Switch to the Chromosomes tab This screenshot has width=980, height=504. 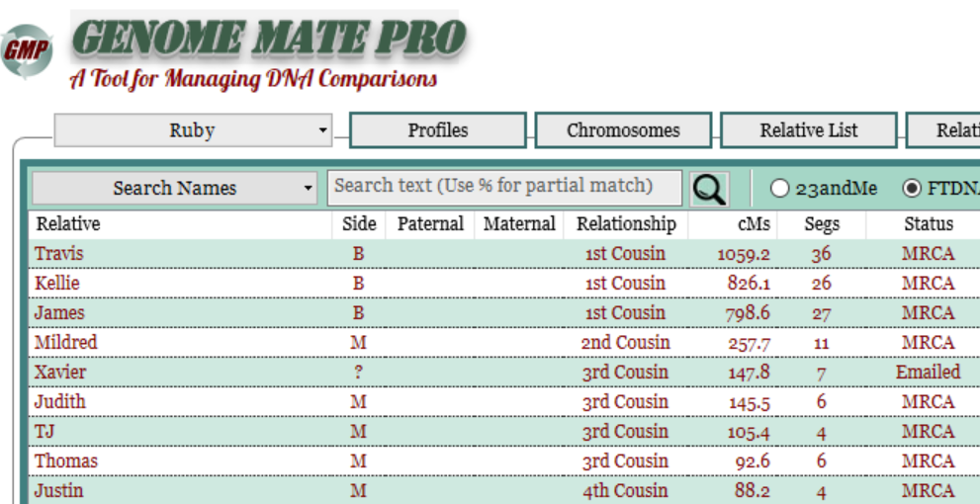point(623,130)
